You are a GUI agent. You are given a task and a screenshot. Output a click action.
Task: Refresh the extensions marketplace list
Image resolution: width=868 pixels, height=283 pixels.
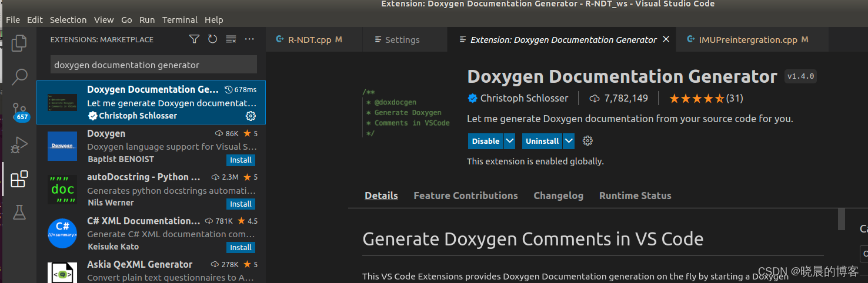[212, 39]
